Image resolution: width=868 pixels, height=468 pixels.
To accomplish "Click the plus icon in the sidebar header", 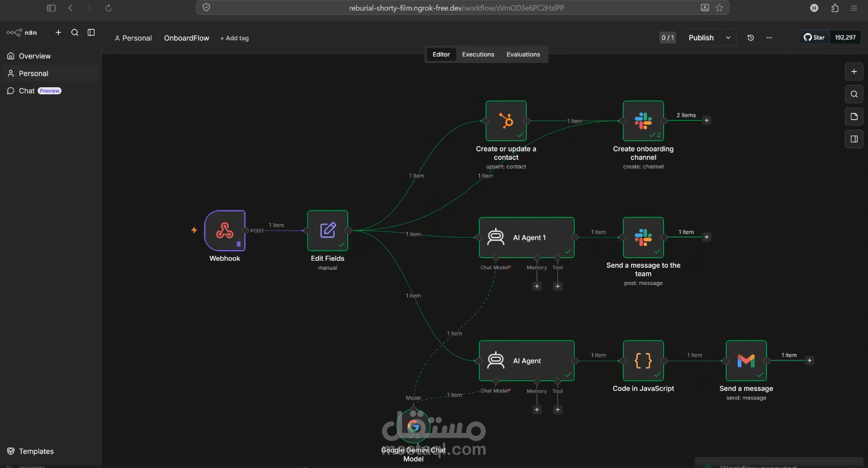I will pos(59,32).
